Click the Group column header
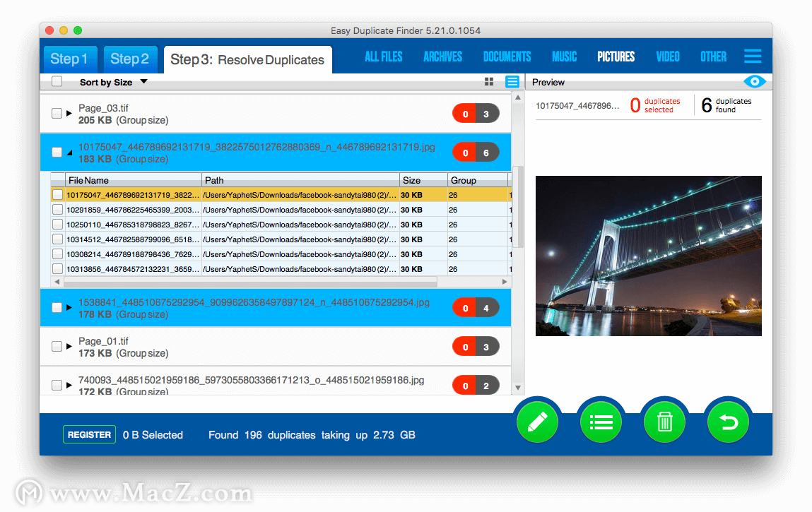Viewport: 812px width, 512px height. (x=478, y=180)
